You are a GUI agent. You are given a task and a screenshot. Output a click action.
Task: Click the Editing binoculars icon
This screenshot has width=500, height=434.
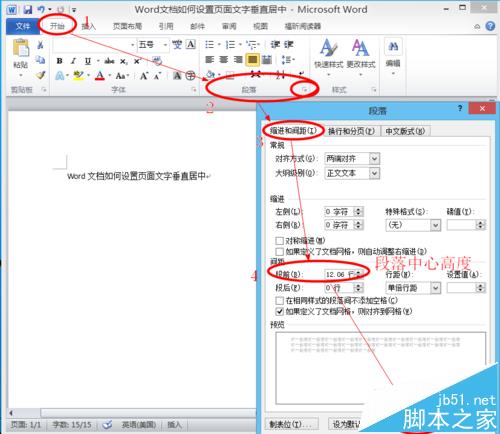pyautogui.click(x=393, y=46)
